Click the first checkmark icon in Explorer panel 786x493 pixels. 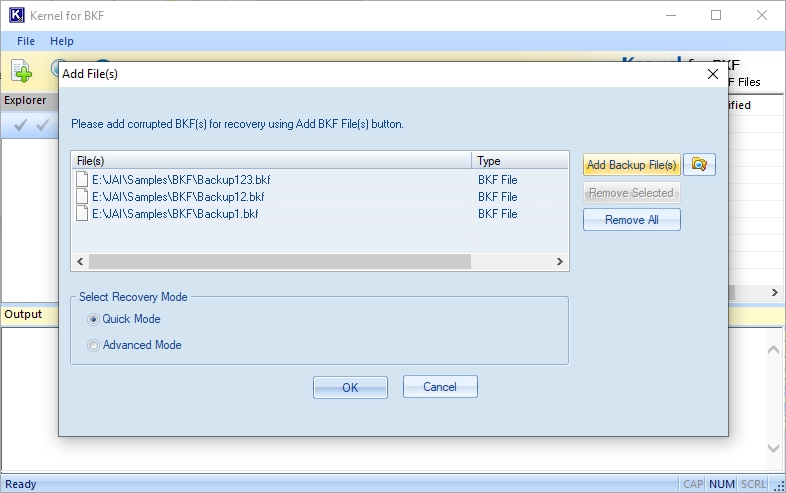coord(21,125)
